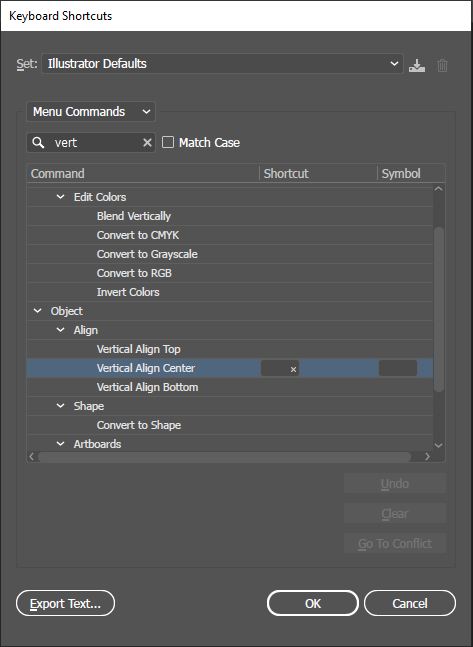Collapse the Align group
Screen dimensions: 473x647
(60, 330)
